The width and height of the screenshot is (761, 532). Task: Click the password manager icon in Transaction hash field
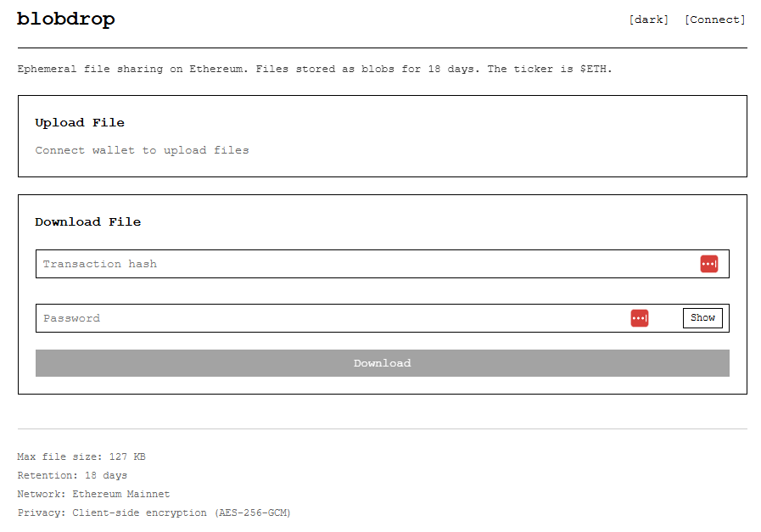tap(708, 264)
